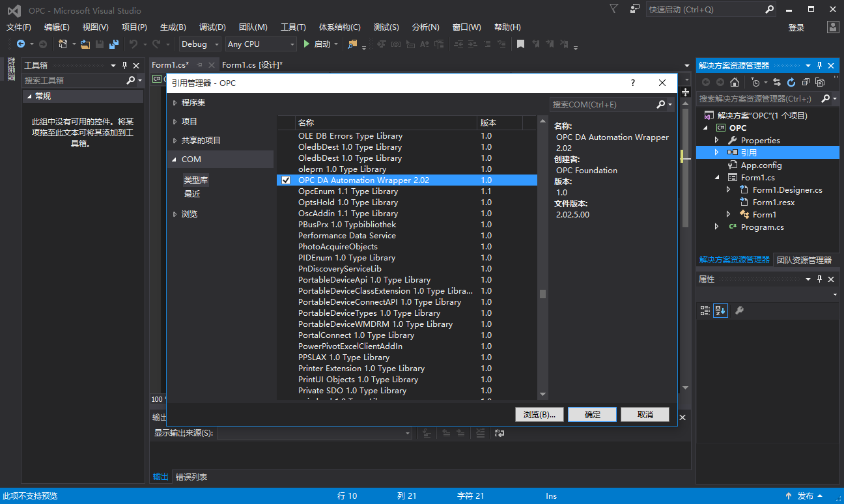
Task: Click the new project toolbar icon
Action: (x=63, y=44)
